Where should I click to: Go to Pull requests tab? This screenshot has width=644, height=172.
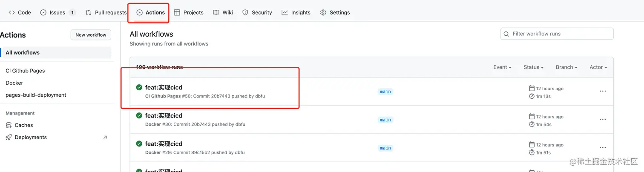(x=106, y=12)
